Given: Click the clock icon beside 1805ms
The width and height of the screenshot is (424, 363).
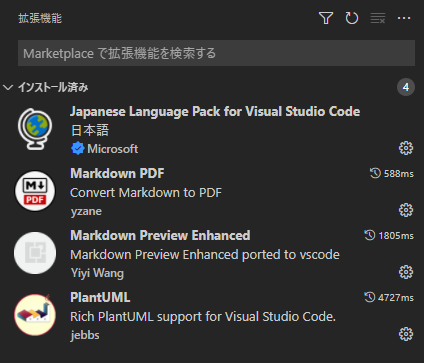Looking at the screenshot, I should coord(370,235).
